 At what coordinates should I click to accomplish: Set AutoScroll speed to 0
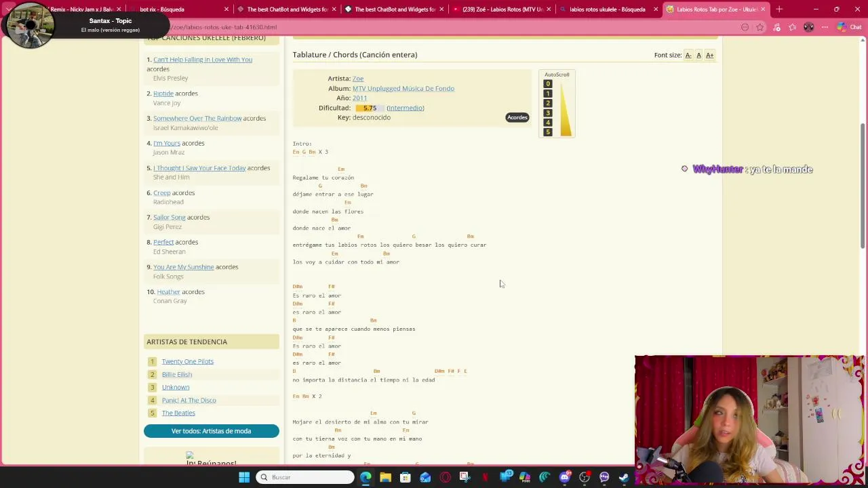[x=548, y=84]
